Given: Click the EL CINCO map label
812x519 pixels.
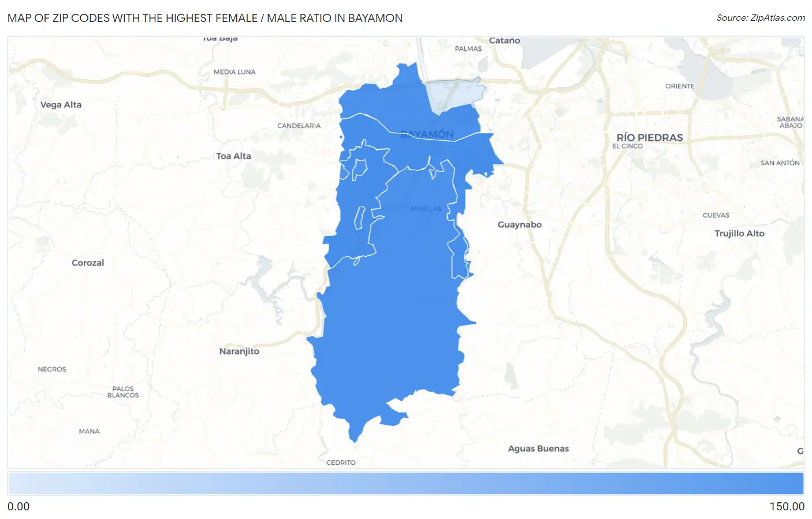Looking at the screenshot, I should pos(627,146).
